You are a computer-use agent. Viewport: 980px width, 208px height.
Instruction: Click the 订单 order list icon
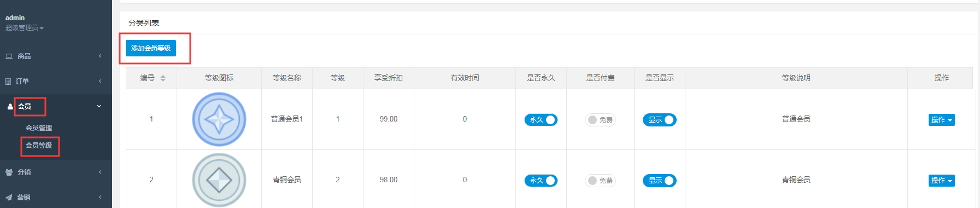click(8, 82)
